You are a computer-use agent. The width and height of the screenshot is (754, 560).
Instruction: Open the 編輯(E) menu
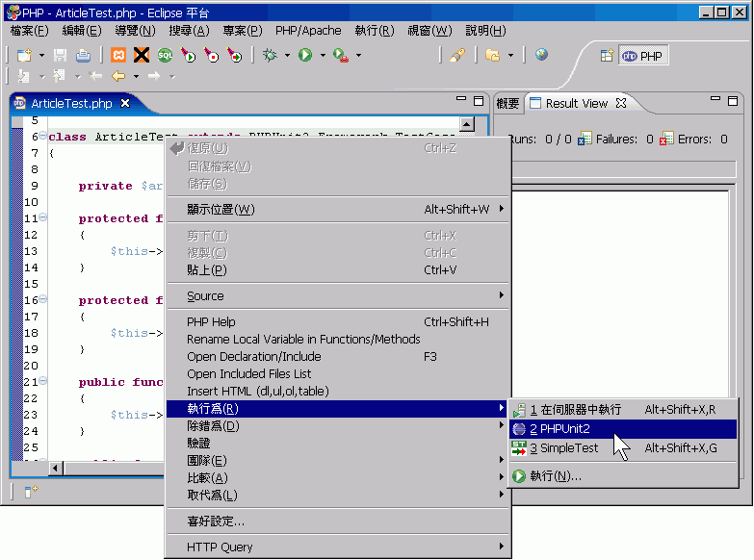click(82, 31)
